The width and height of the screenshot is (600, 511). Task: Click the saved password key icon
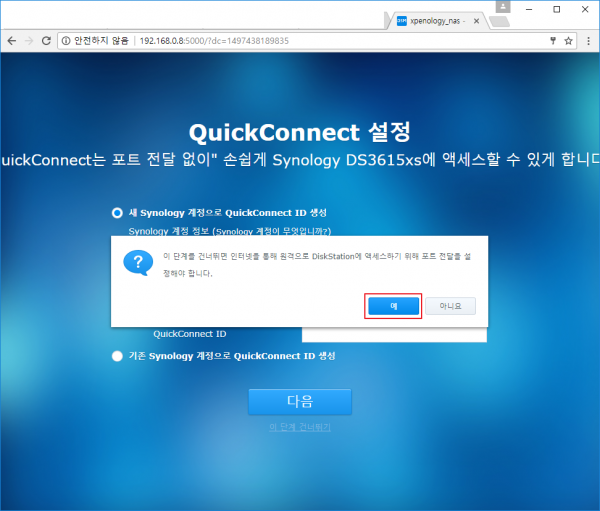(x=551, y=41)
